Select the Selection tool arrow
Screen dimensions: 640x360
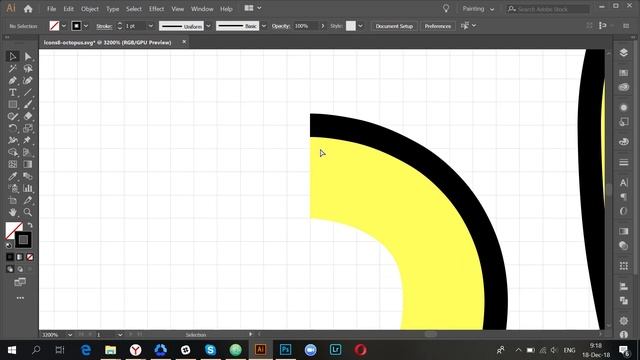[x=13, y=56]
